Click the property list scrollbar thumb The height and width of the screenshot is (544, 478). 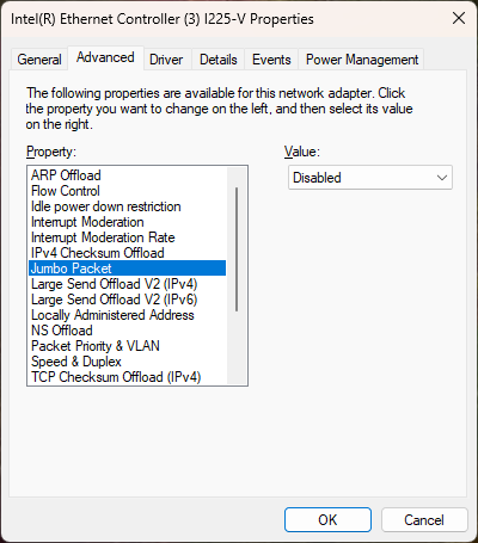pos(237,249)
